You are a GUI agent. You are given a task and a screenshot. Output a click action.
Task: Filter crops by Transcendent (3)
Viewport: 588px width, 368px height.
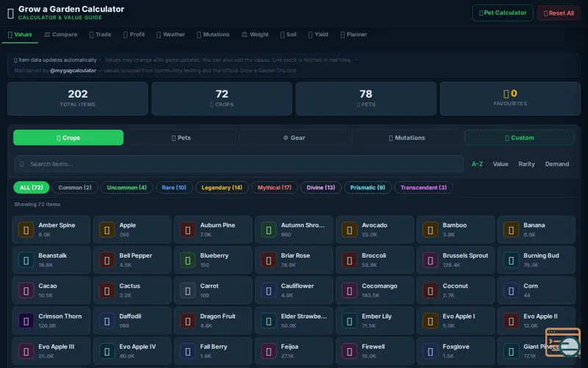pyautogui.click(x=423, y=188)
